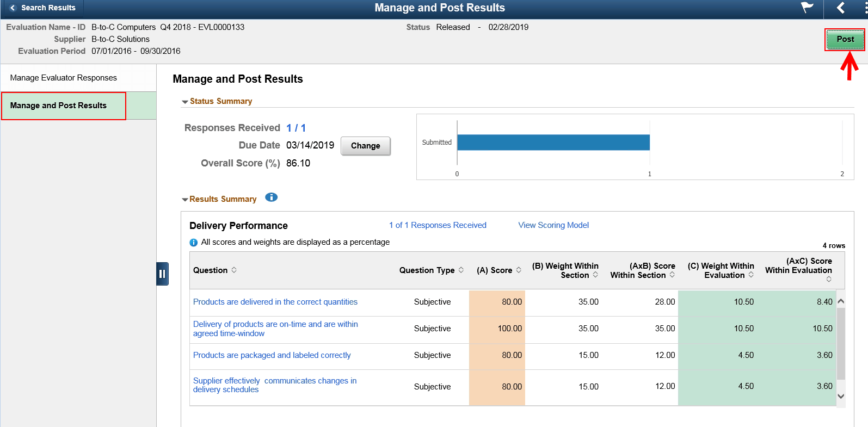Click the Submitted bar in chart
868x427 pixels.
pyautogui.click(x=553, y=142)
